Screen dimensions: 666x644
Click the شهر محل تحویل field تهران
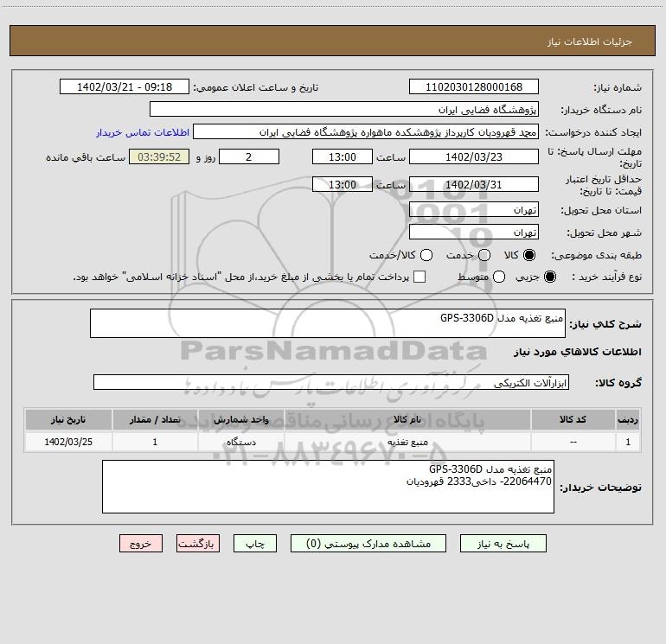point(474,232)
